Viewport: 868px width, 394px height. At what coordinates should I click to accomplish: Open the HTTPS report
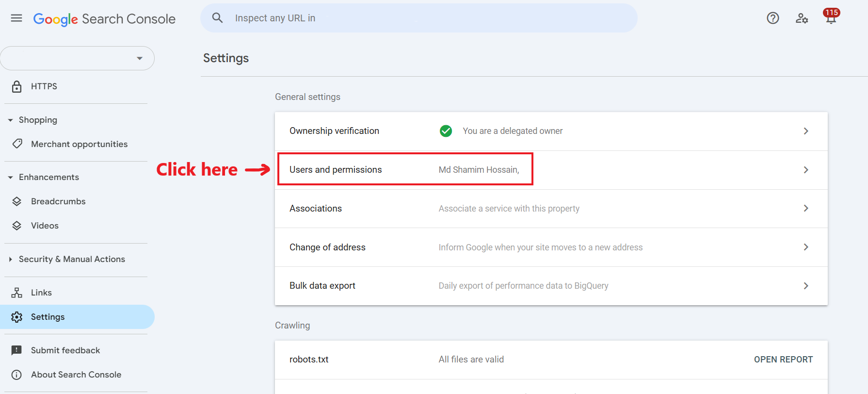point(44,86)
